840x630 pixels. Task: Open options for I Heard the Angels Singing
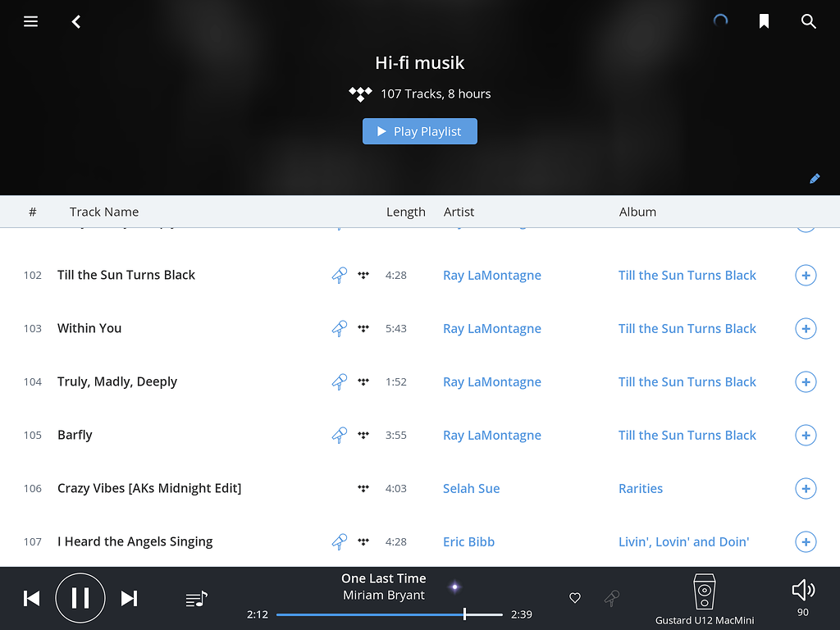[806, 541]
